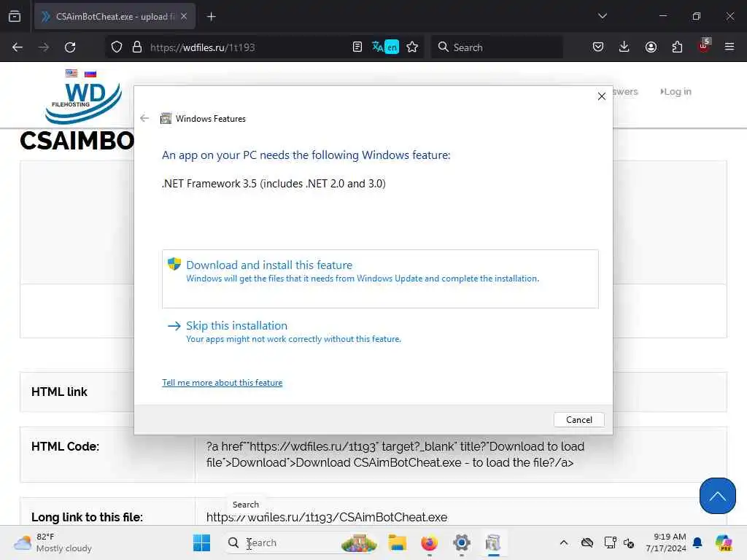This screenshot has width=747, height=560.
Task: Click the muted volume tray icon
Action: click(629, 542)
